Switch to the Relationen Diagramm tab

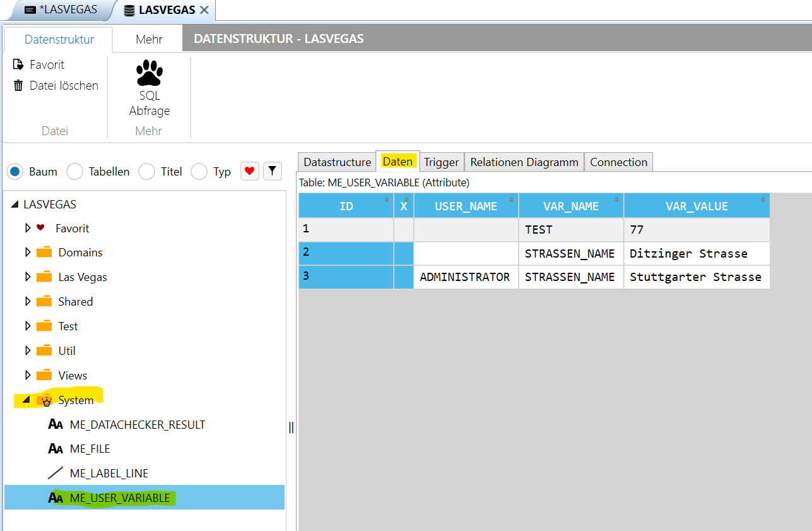click(524, 162)
